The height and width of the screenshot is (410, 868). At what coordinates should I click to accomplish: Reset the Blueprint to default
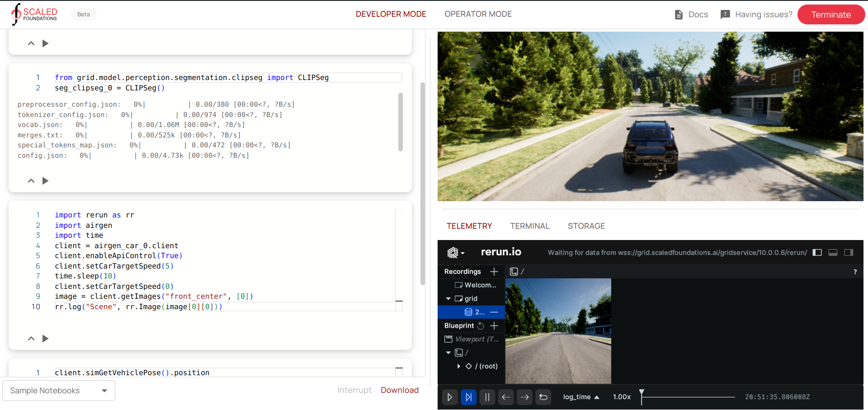click(x=481, y=325)
